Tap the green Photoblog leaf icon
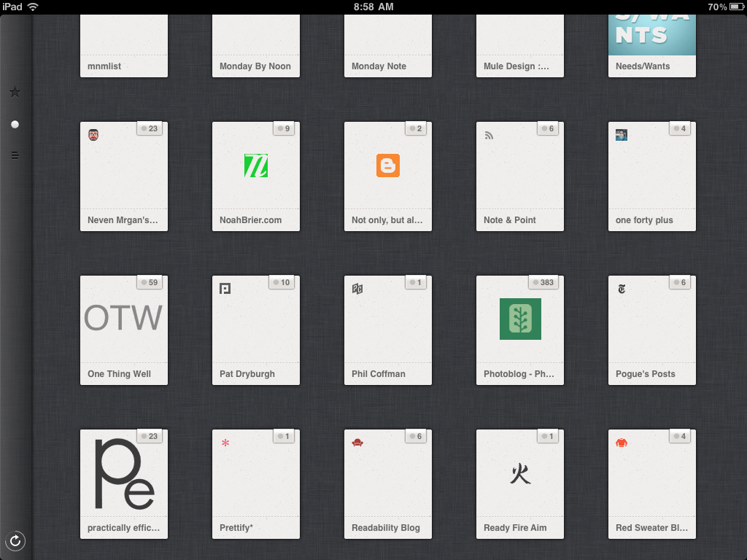The width and height of the screenshot is (747, 560). (x=519, y=319)
